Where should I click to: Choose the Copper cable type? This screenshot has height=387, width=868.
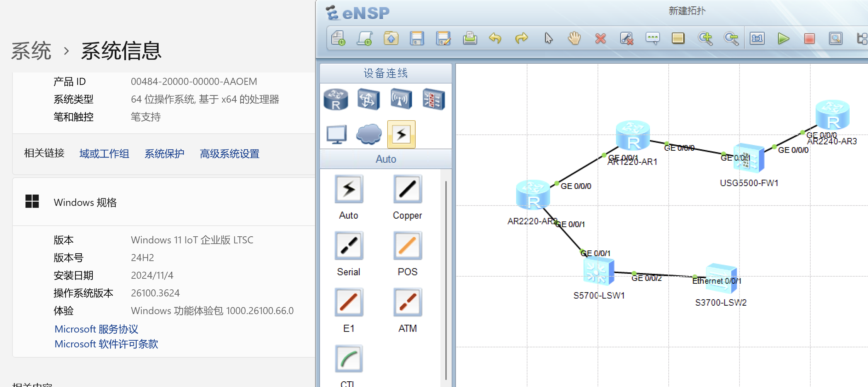coord(408,189)
